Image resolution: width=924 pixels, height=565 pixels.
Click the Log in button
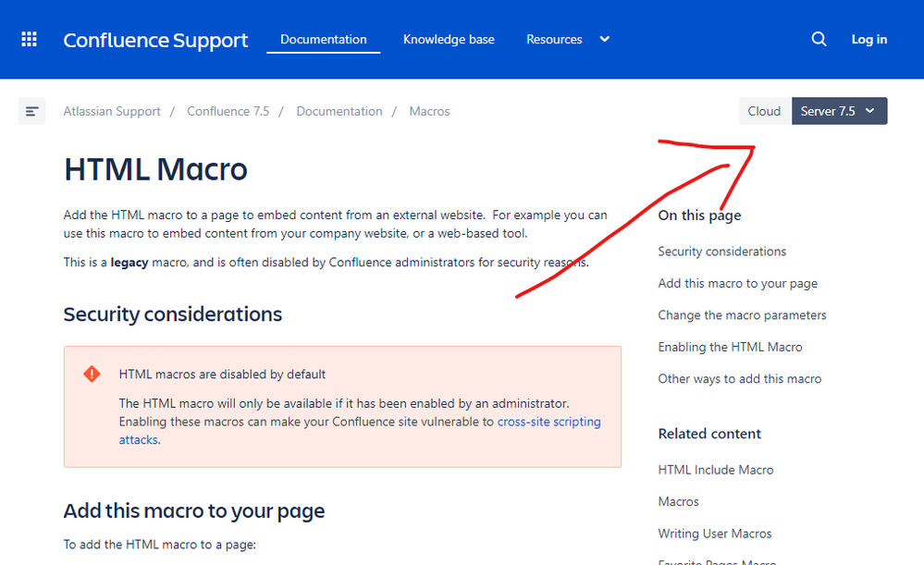click(869, 40)
